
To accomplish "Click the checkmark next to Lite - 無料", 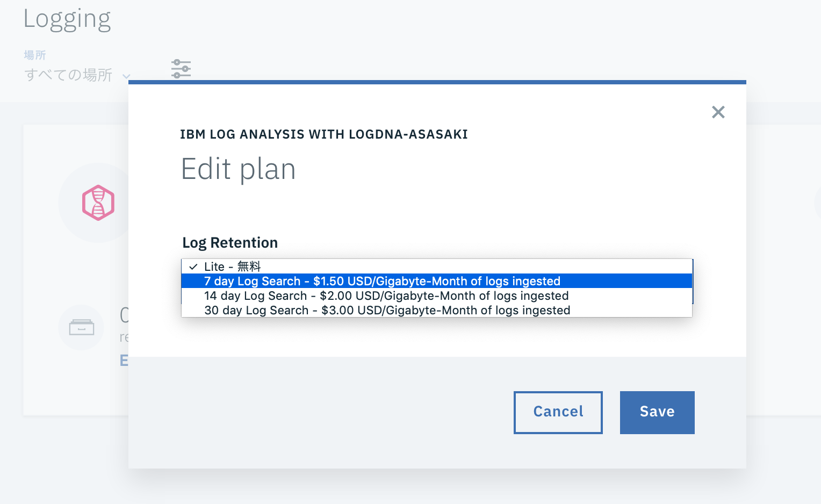I will (x=192, y=266).
